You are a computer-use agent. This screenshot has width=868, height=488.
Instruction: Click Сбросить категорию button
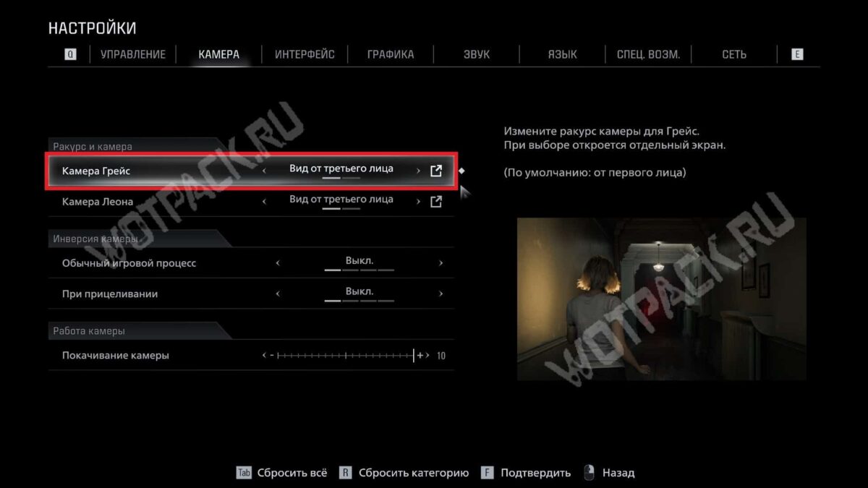[414, 473]
